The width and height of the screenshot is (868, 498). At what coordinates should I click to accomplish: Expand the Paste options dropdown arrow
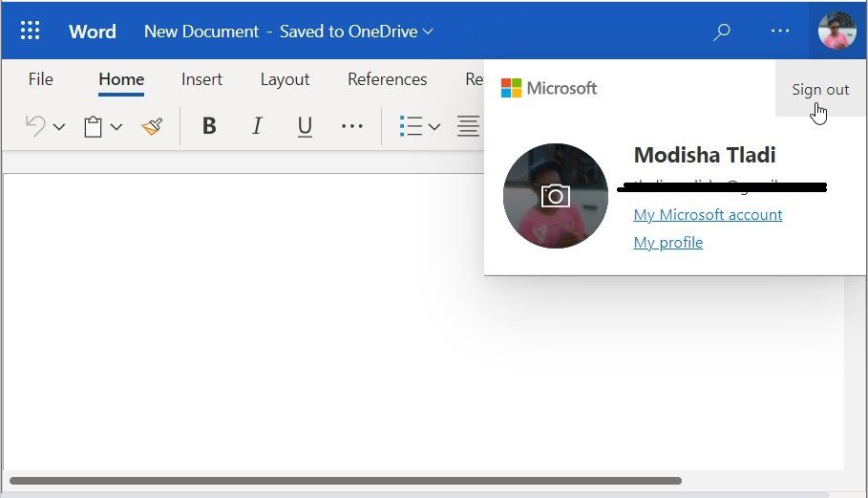[116, 127]
